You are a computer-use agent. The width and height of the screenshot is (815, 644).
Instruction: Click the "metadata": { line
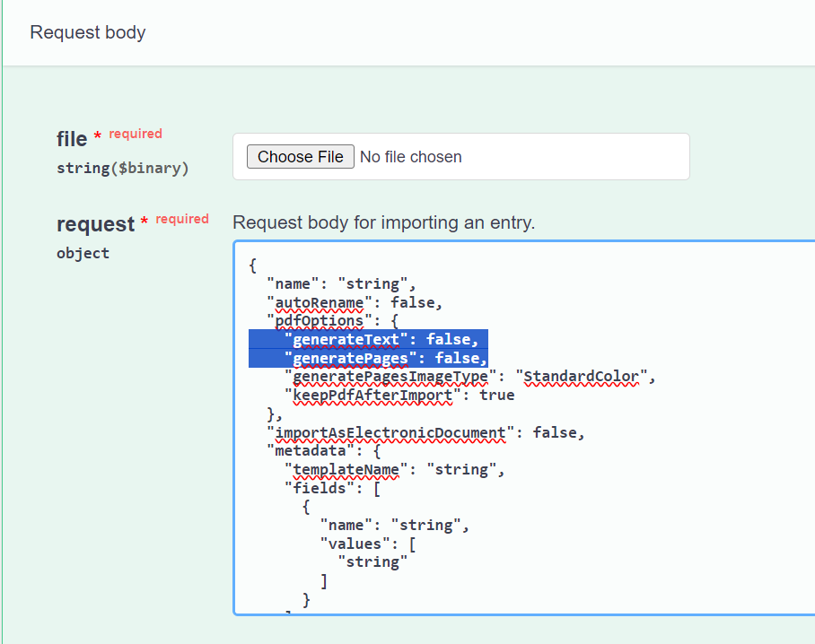pos(324,451)
